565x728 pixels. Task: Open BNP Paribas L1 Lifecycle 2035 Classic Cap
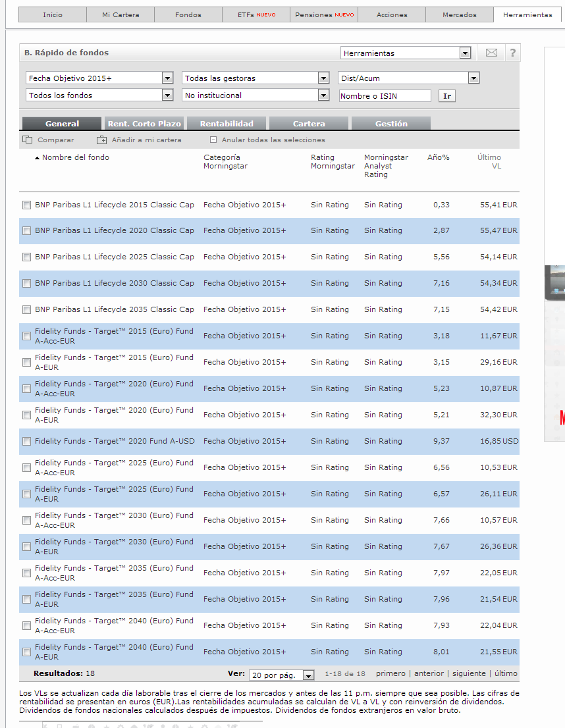(x=115, y=309)
